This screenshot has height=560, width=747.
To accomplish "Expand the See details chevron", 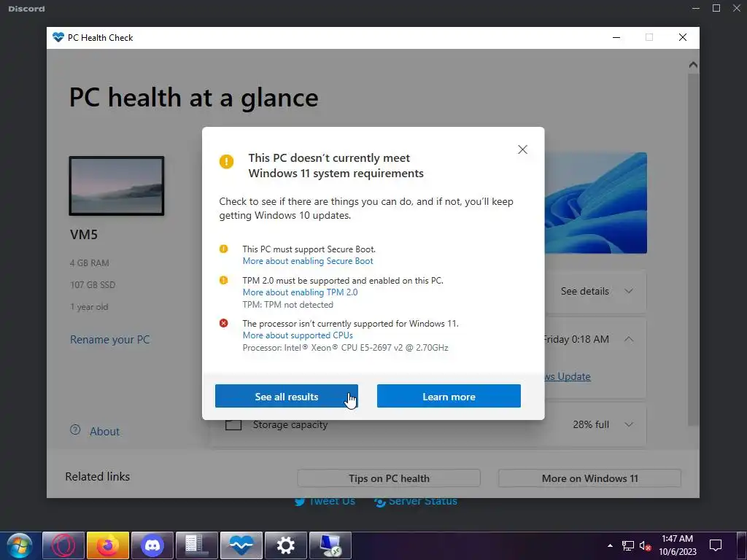I will click(629, 291).
